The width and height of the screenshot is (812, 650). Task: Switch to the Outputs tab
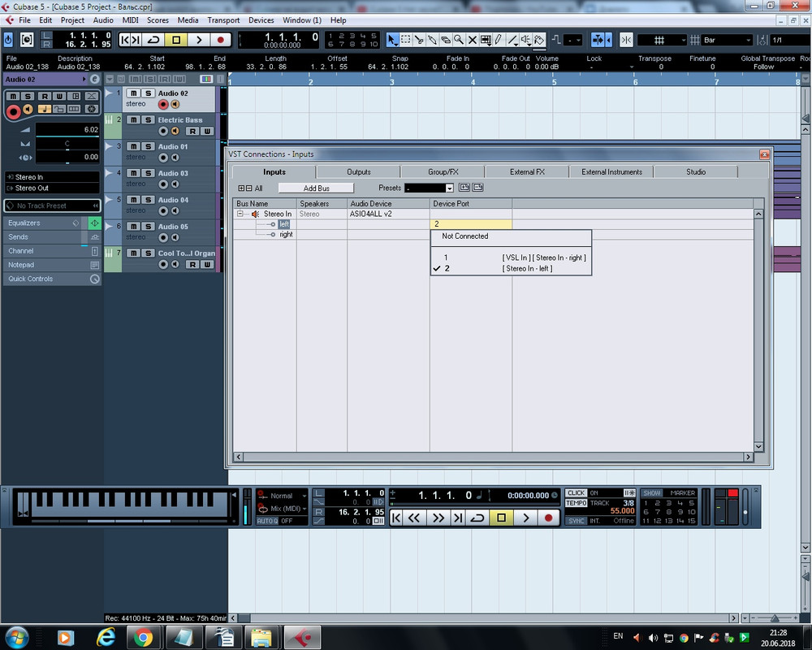pos(358,172)
